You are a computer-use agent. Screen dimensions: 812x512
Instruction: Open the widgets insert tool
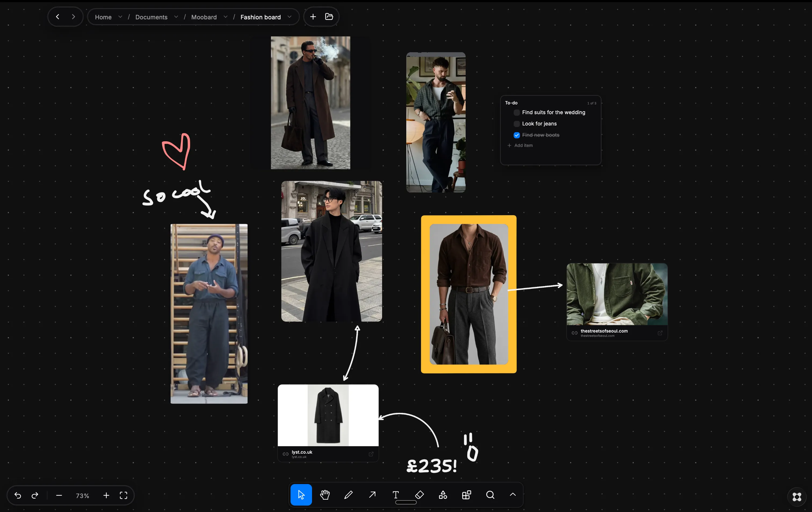click(x=466, y=495)
